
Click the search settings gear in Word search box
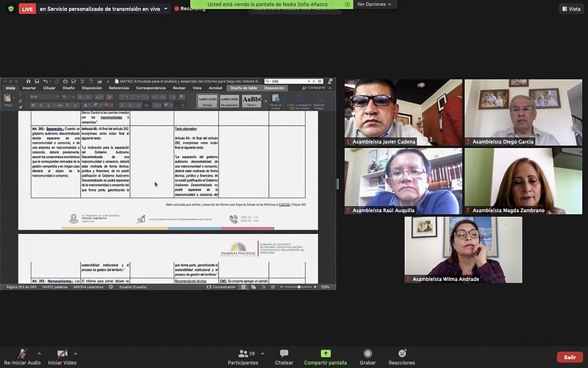coord(320,81)
